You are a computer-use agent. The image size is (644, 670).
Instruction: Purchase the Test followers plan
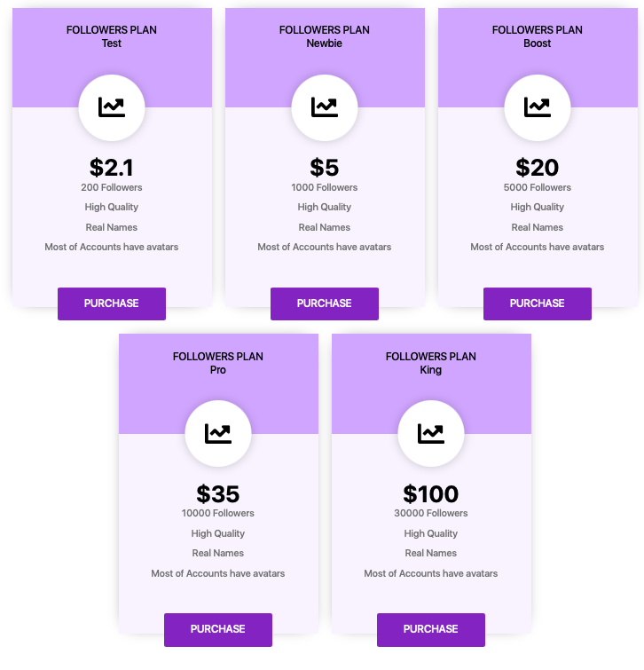[112, 303]
